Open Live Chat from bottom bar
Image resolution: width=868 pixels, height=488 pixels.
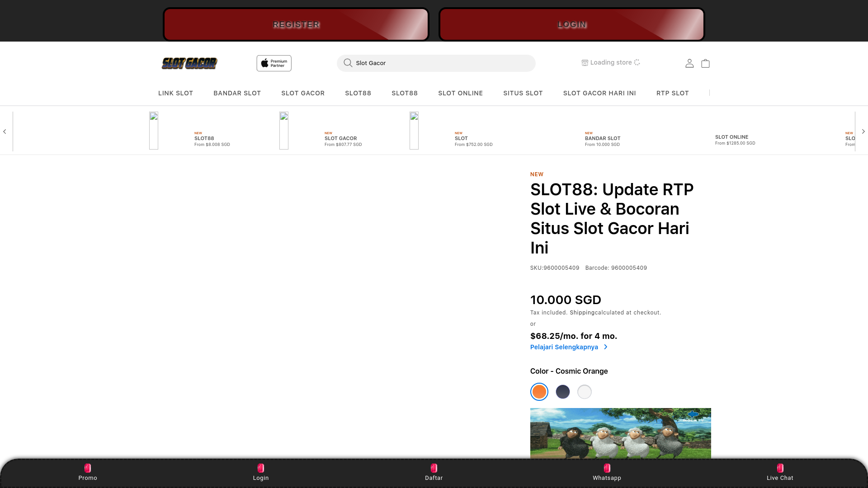click(780, 468)
